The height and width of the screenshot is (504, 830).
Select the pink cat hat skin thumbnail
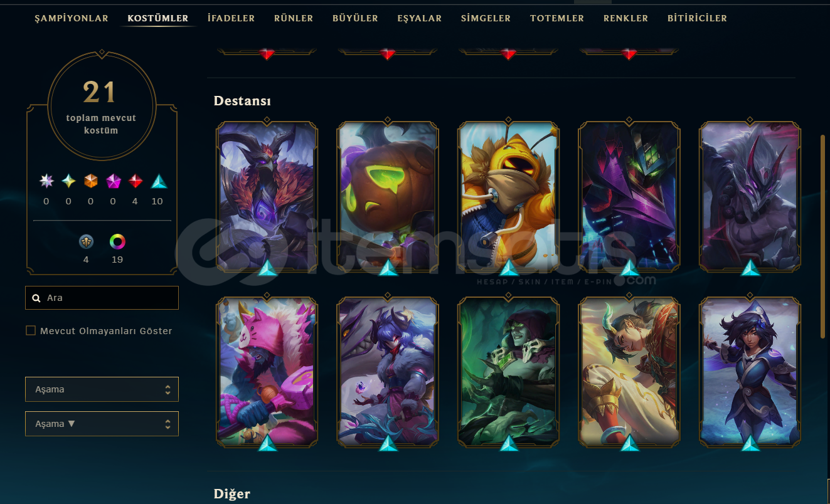point(267,372)
